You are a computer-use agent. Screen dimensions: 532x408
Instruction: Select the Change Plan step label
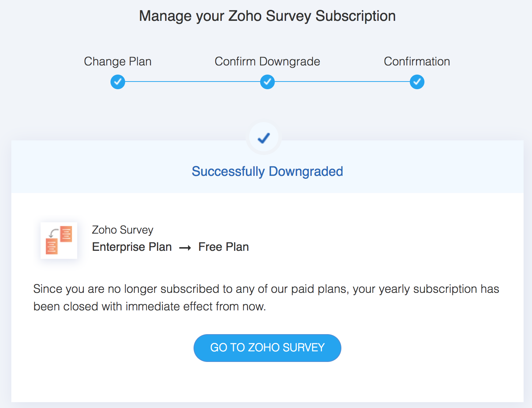[118, 61]
